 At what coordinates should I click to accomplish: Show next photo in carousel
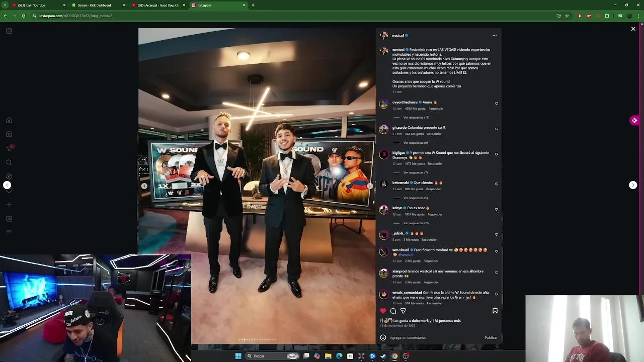[370, 186]
